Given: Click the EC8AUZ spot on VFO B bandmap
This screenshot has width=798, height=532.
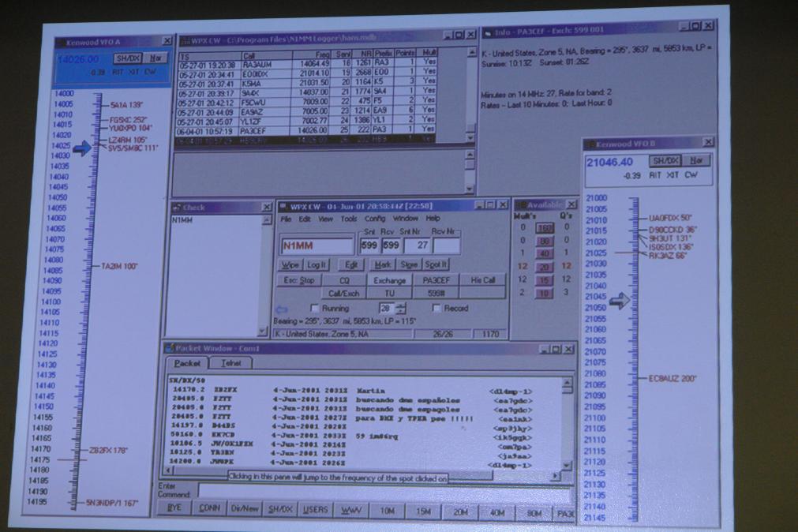Looking at the screenshot, I should [x=672, y=379].
